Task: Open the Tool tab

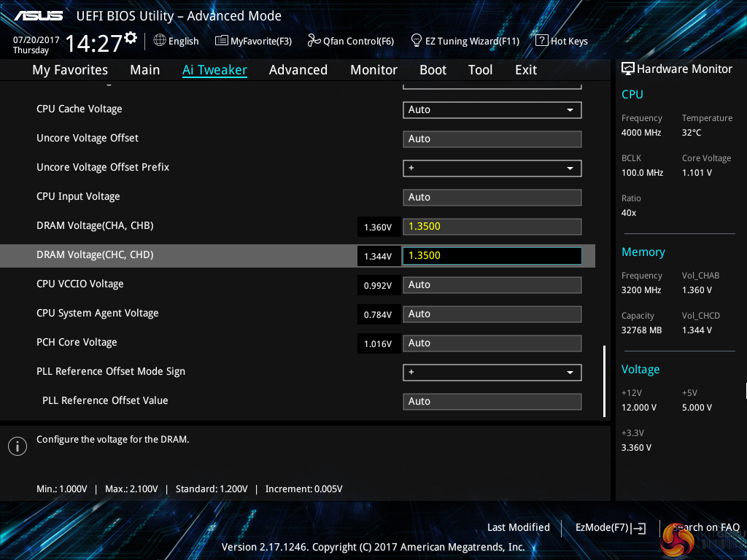Action: tap(480, 70)
